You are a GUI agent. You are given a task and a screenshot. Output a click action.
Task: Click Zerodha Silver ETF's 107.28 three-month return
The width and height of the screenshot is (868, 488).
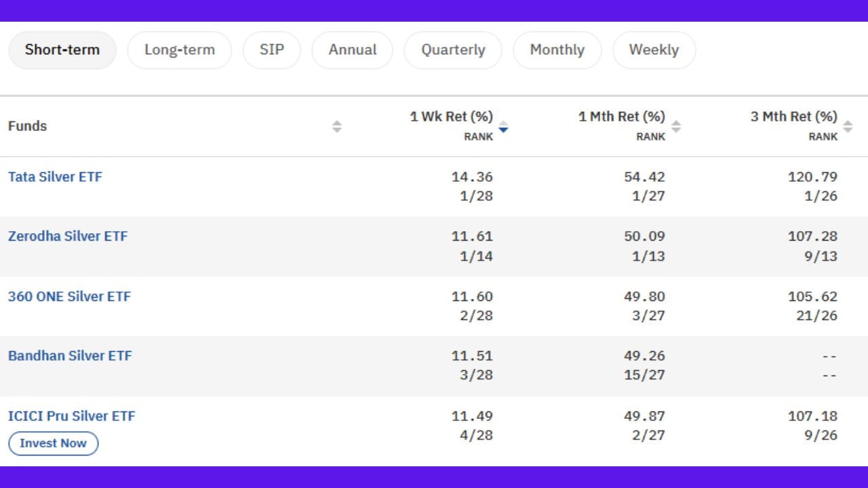812,237
